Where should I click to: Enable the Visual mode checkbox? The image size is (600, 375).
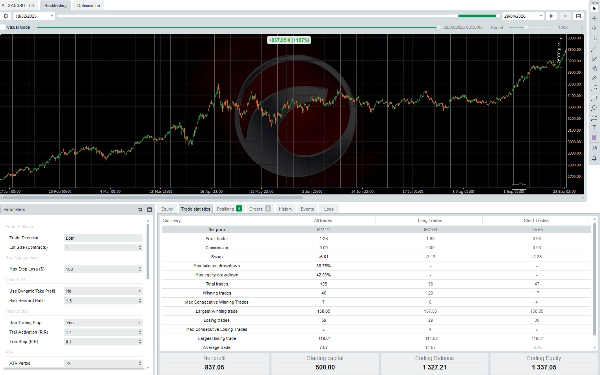pyautogui.click(x=3, y=27)
